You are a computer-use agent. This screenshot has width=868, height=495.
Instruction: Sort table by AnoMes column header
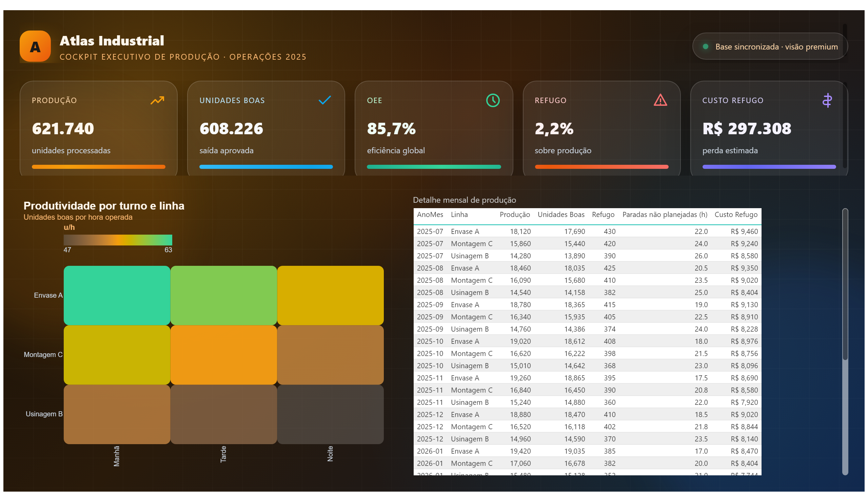(430, 215)
